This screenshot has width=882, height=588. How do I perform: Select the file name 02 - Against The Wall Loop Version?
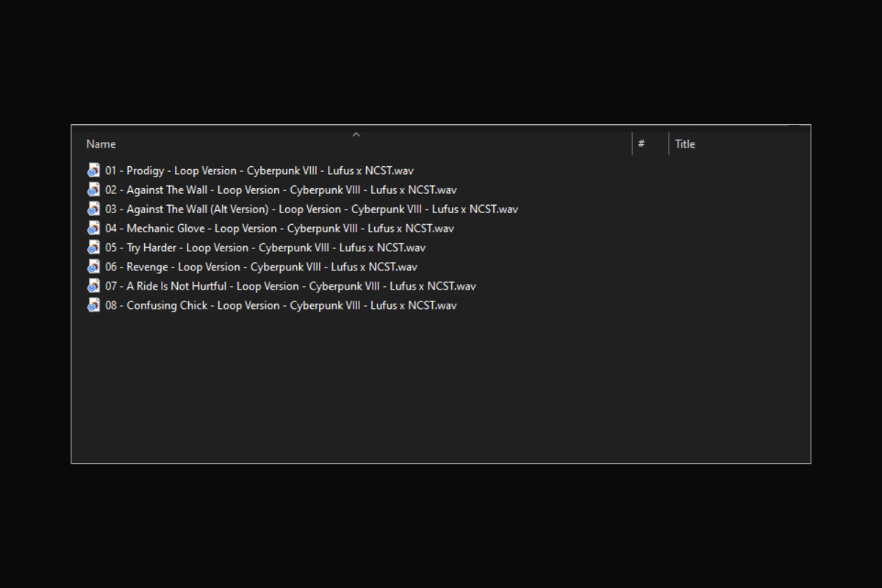tap(281, 190)
